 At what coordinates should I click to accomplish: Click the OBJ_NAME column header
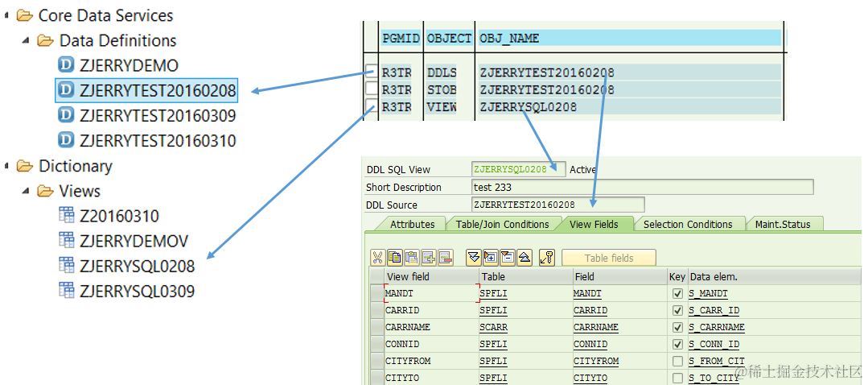[x=631, y=38]
